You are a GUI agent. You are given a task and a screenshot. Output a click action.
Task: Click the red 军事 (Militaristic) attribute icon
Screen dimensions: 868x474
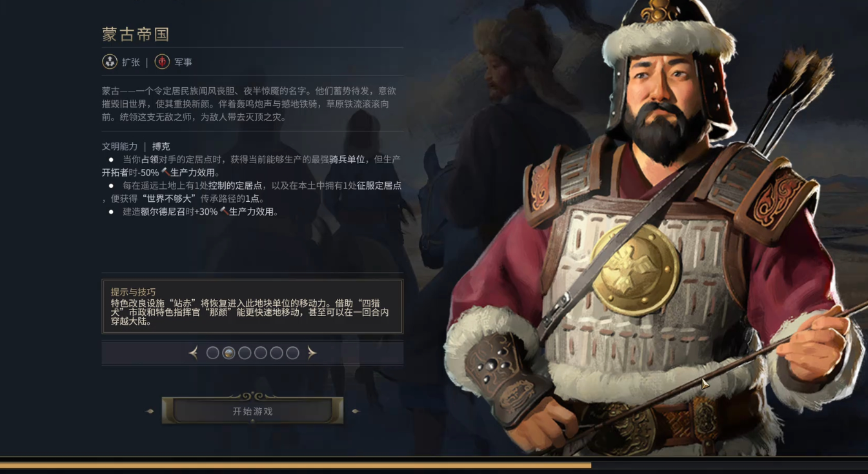[x=162, y=62]
